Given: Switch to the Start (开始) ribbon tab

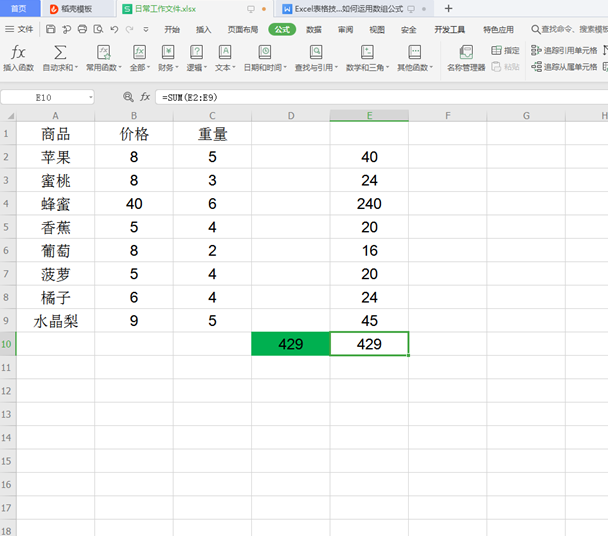Looking at the screenshot, I should pos(172,29).
